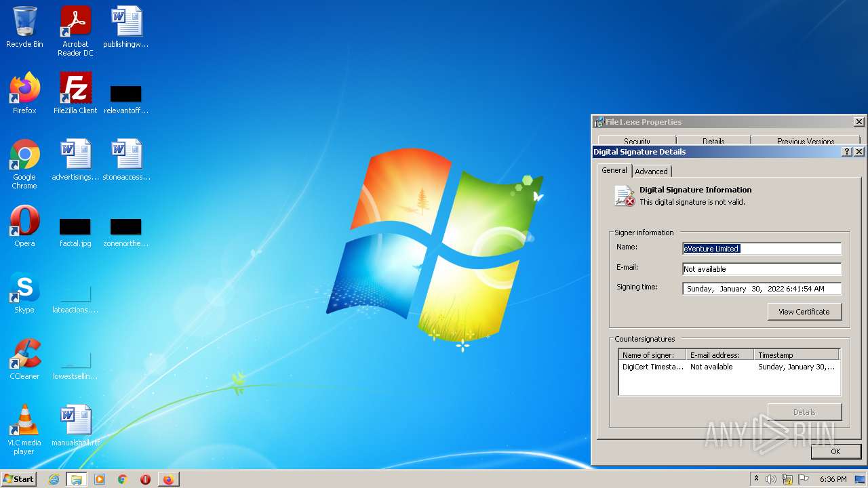Open Firefox from the taskbar

tap(168, 479)
